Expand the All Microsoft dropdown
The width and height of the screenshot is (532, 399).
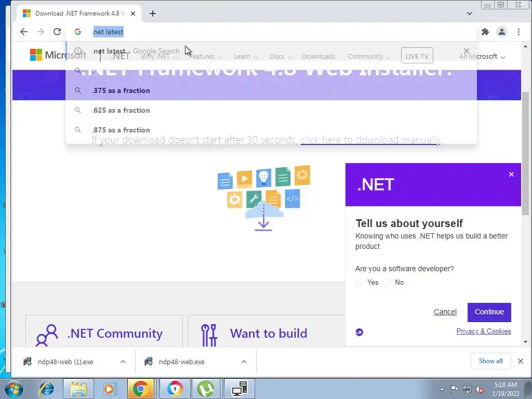(482, 56)
